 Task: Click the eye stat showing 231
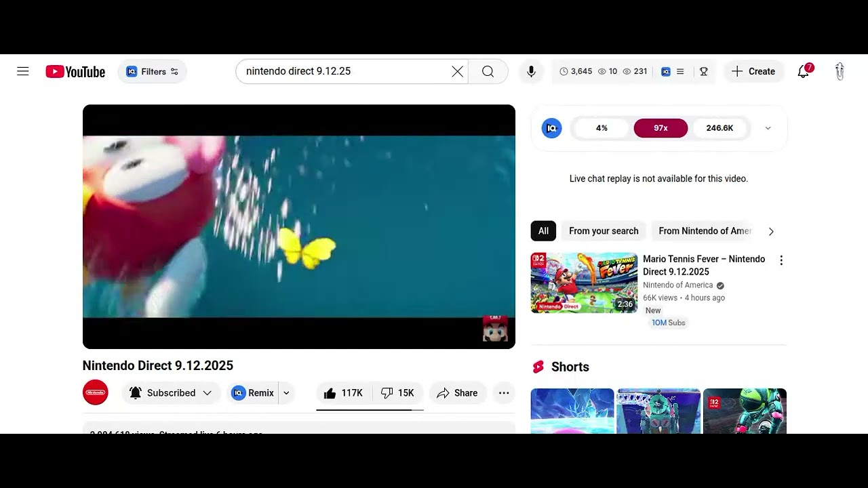coord(635,71)
